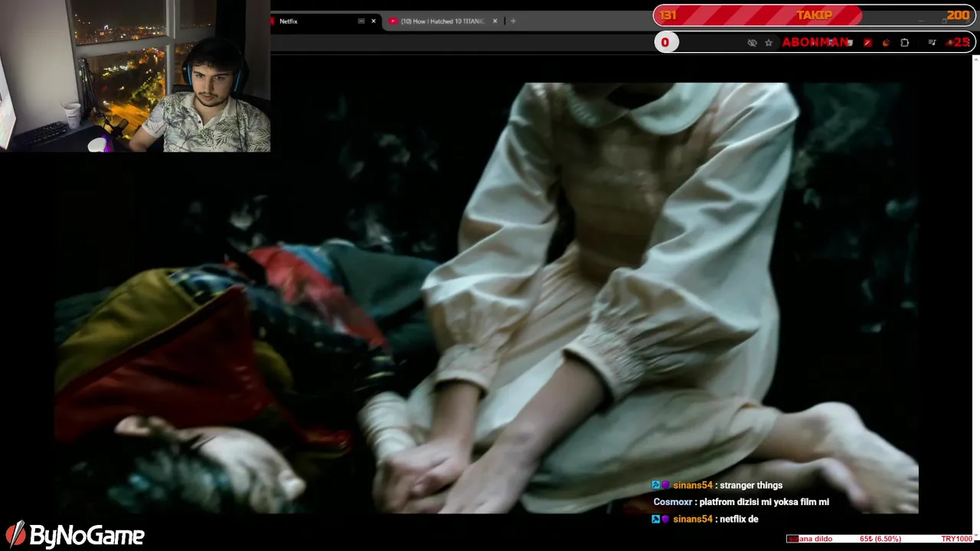Click the ABONMAN subscriber goal bar
This screenshot has width=980, height=551.
(815, 42)
